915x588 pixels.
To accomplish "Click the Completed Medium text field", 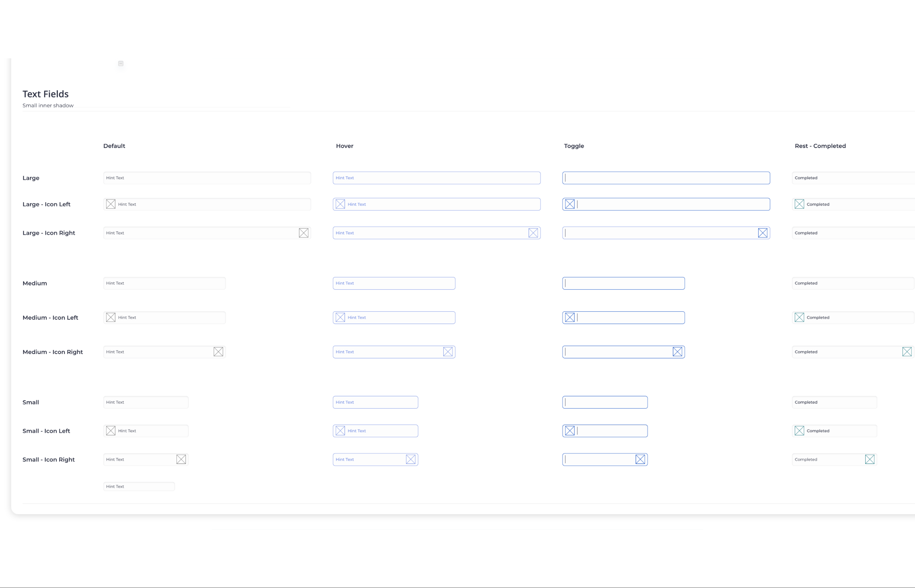I will pos(853,283).
